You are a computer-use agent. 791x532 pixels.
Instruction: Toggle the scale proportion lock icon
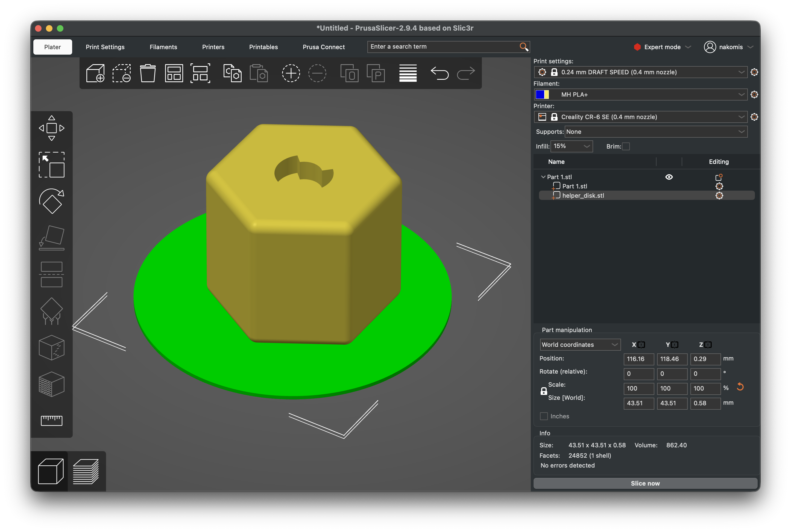pos(544,391)
